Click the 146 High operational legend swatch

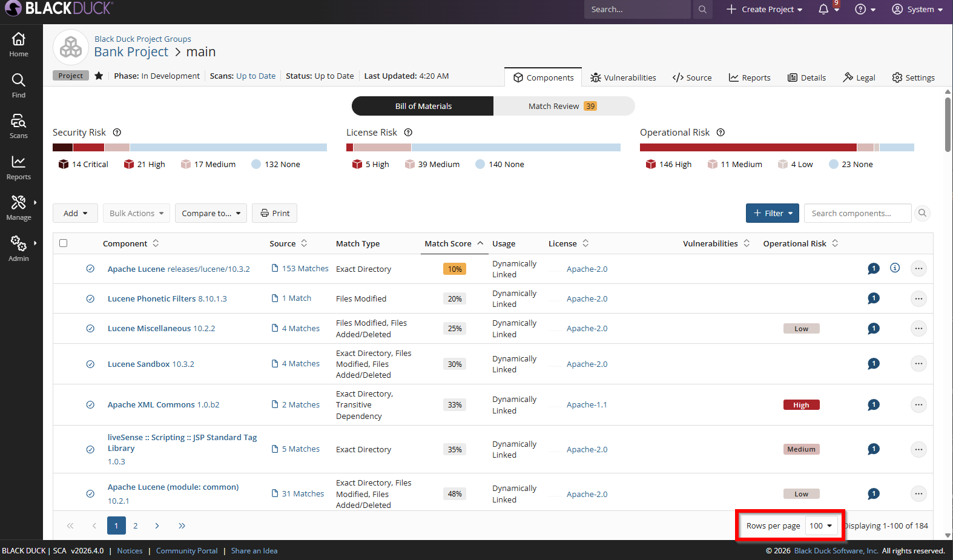point(651,164)
